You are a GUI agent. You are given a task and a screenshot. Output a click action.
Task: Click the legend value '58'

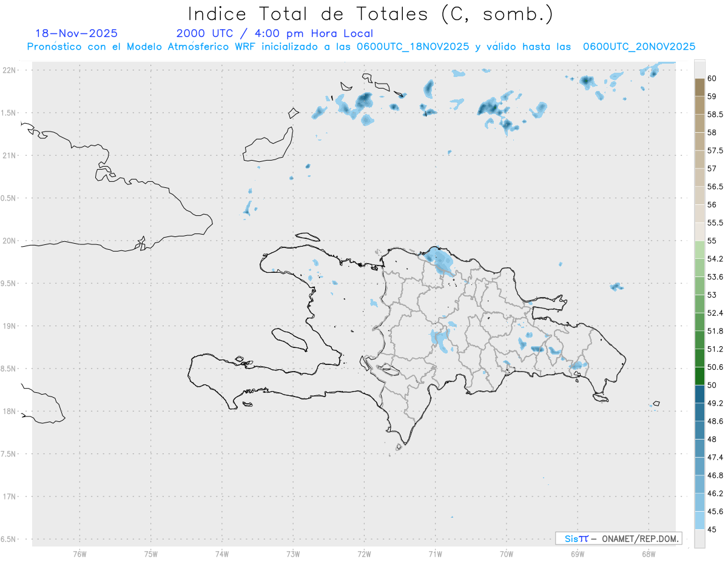click(x=712, y=132)
